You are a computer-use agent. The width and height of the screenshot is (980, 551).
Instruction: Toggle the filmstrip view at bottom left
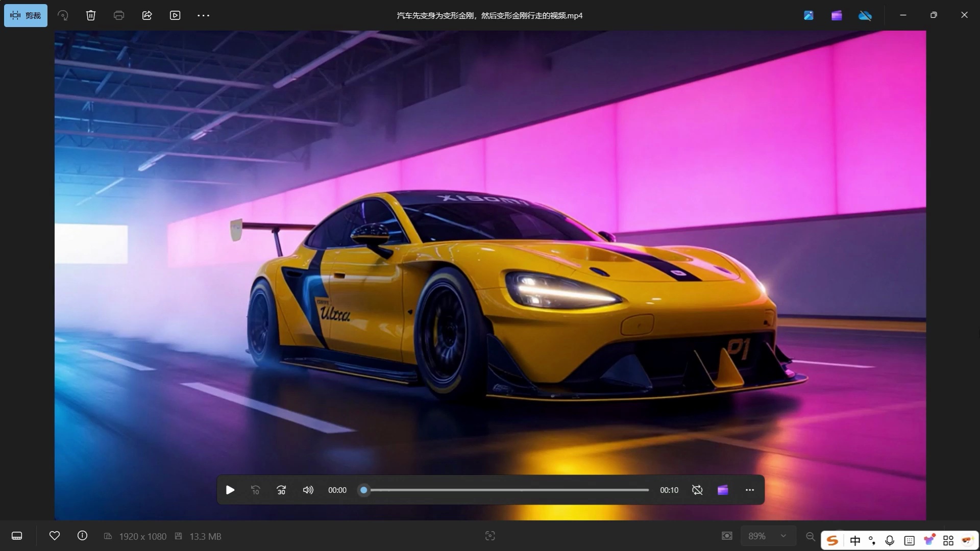[17, 536]
